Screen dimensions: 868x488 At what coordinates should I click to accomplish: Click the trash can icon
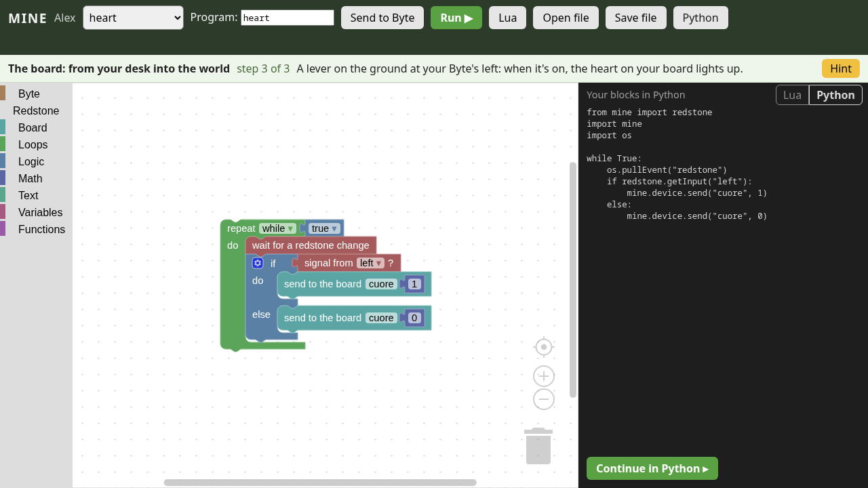538,446
